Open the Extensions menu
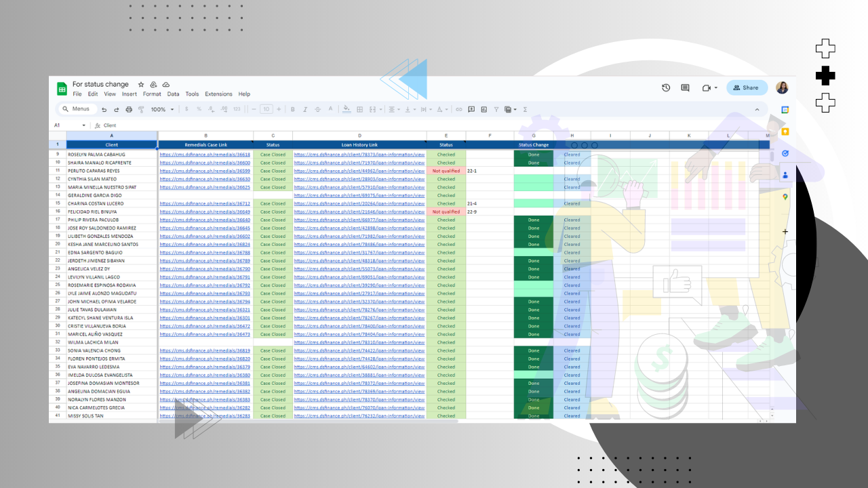 pyautogui.click(x=218, y=94)
